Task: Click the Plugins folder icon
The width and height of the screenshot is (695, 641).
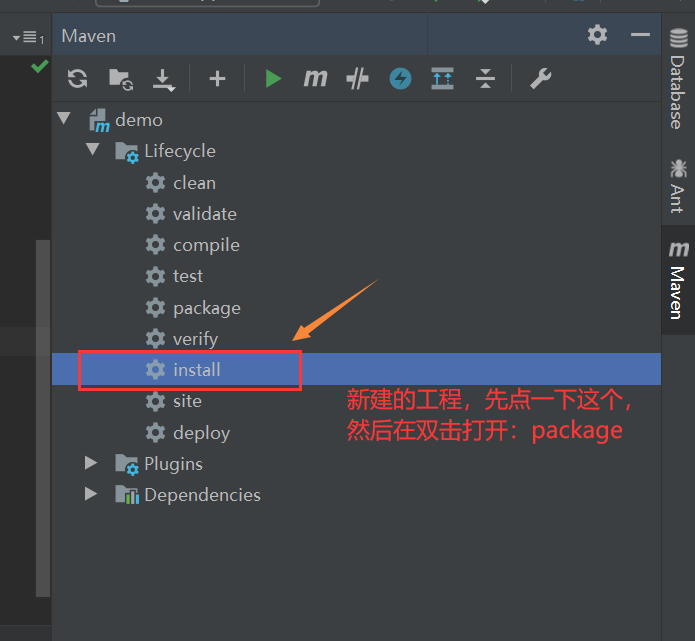Action: pyautogui.click(x=127, y=464)
